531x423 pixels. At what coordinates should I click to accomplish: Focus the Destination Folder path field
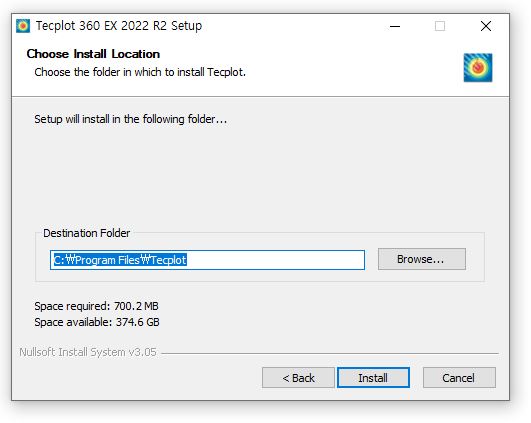(207, 260)
